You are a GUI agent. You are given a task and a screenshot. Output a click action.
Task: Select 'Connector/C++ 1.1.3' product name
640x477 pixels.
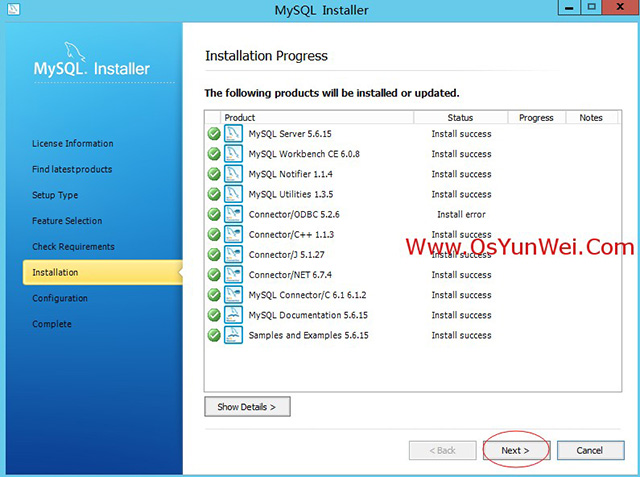[291, 235]
